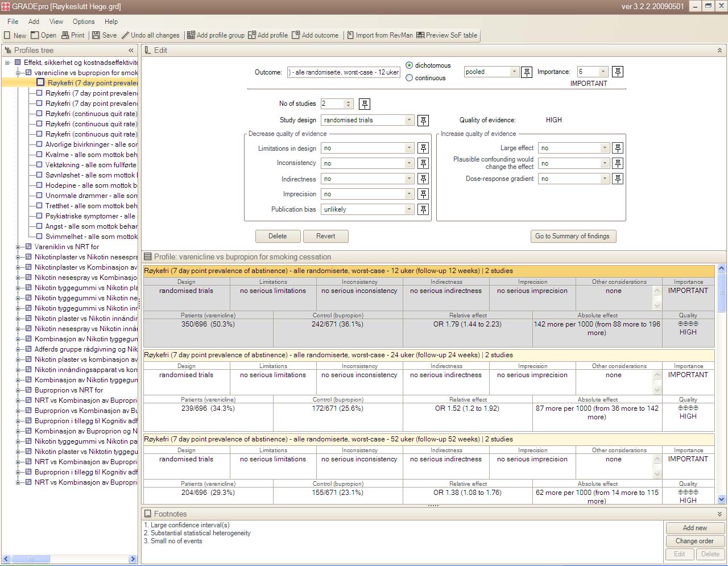Expand the Buproprion vs NRT for node

coord(18,390)
